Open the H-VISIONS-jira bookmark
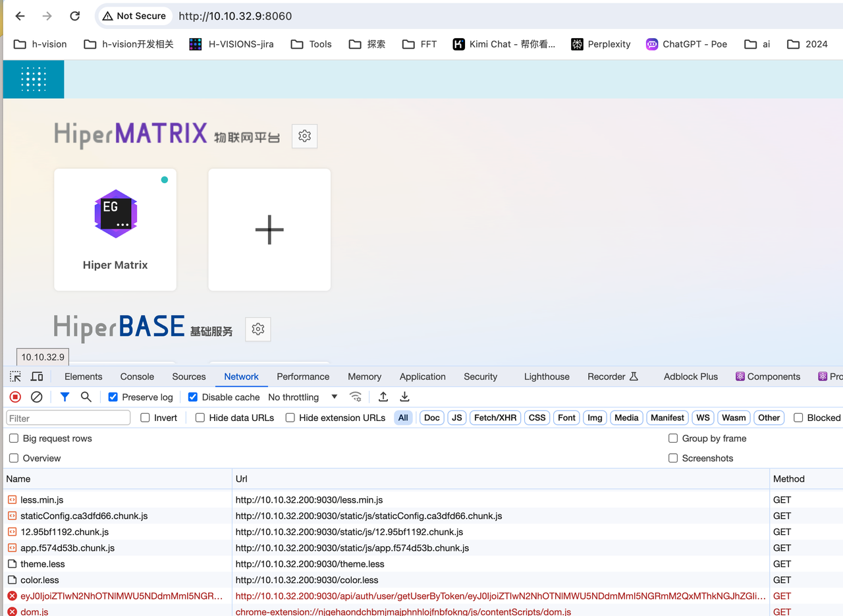 click(x=231, y=44)
